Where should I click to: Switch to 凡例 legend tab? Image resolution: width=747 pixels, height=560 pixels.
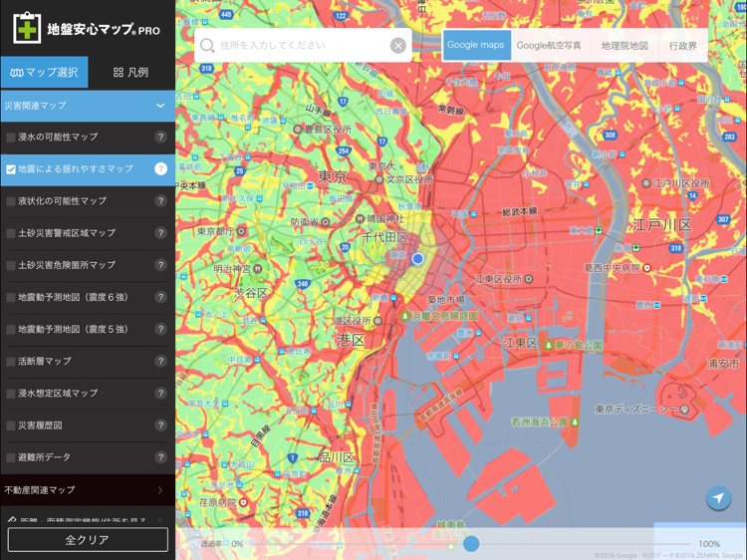pyautogui.click(x=131, y=72)
